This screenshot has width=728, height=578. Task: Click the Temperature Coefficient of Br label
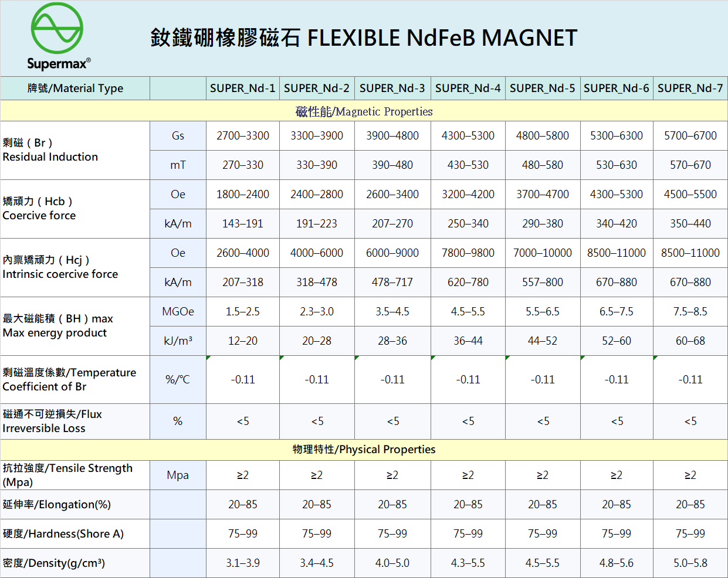[69, 379]
